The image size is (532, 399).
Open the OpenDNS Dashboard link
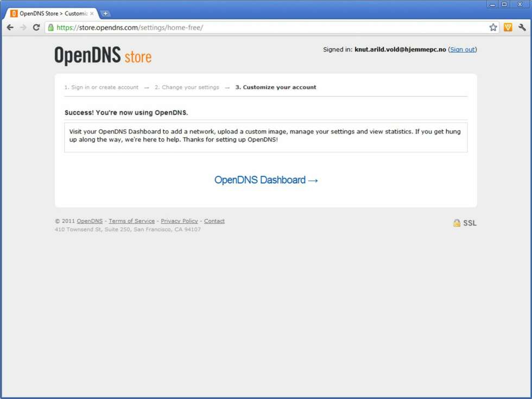266,180
